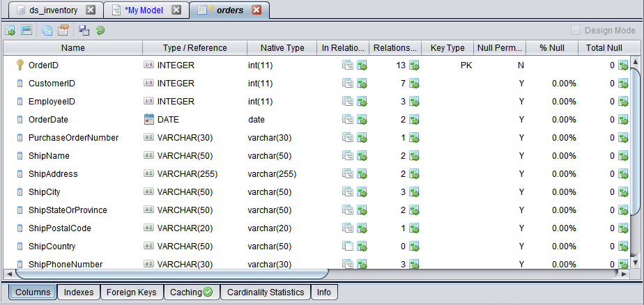
Task: Sort by the Total Null column header
Action: (604, 48)
